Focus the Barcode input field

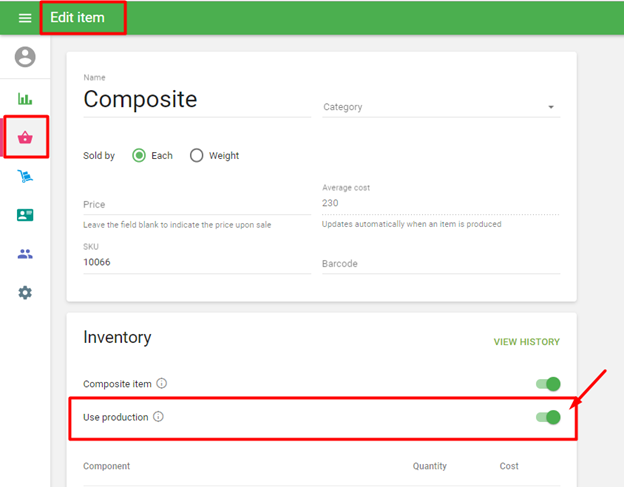tap(440, 264)
